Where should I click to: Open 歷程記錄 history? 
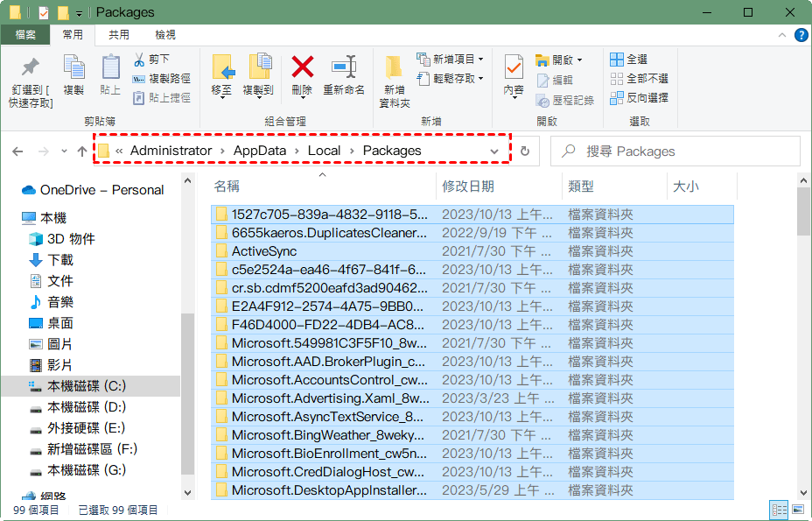[564, 100]
